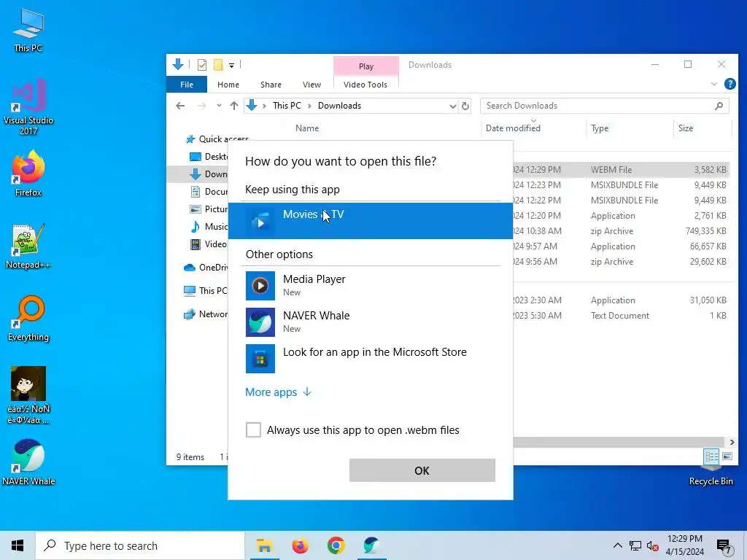Select Movies & TV app option
This screenshot has width=747, height=560.
tap(370, 220)
